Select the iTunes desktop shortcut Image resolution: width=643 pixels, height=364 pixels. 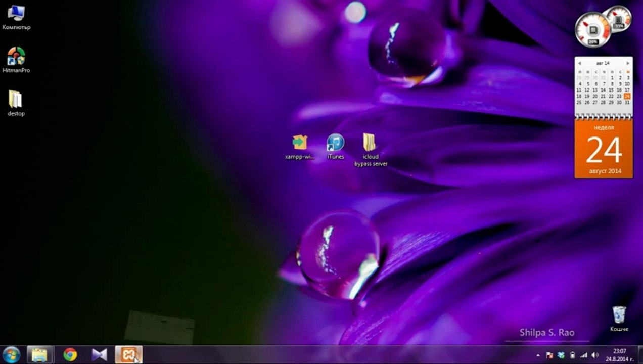[x=335, y=143]
